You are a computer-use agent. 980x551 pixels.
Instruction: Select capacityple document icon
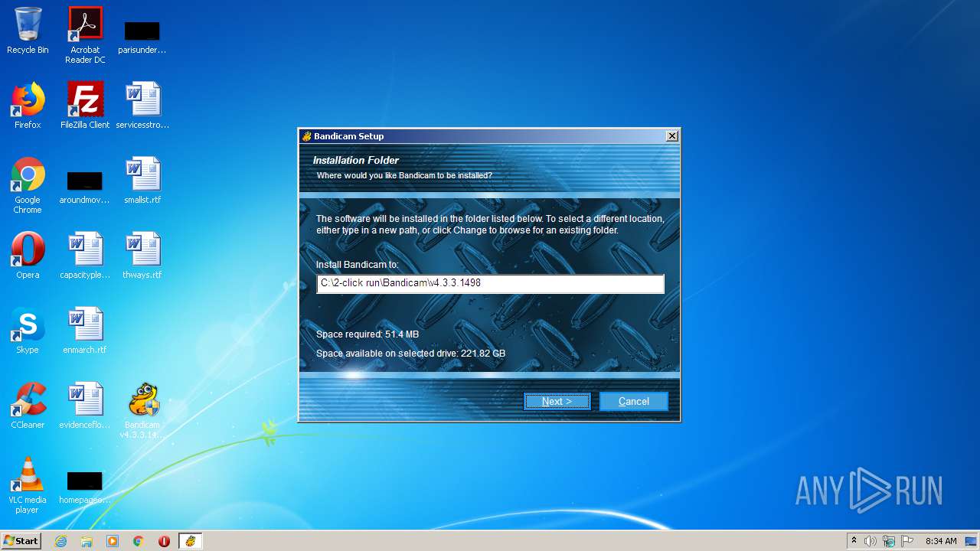click(85, 256)
